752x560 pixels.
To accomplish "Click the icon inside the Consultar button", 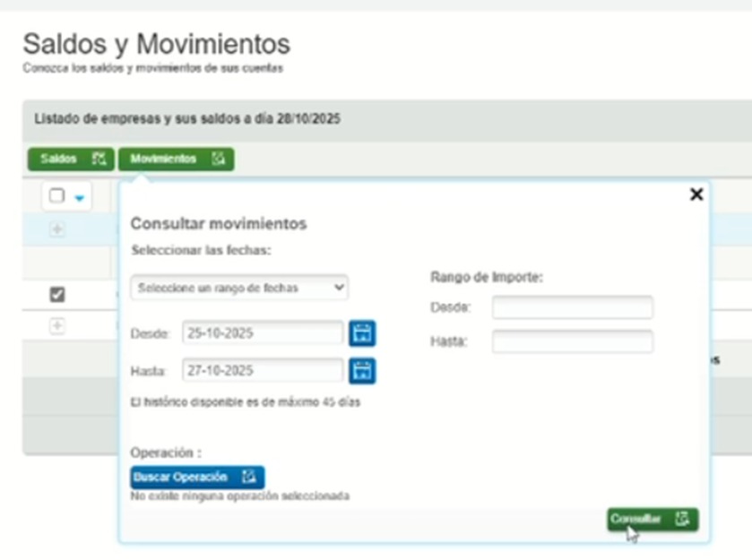I will coord(683,520).
